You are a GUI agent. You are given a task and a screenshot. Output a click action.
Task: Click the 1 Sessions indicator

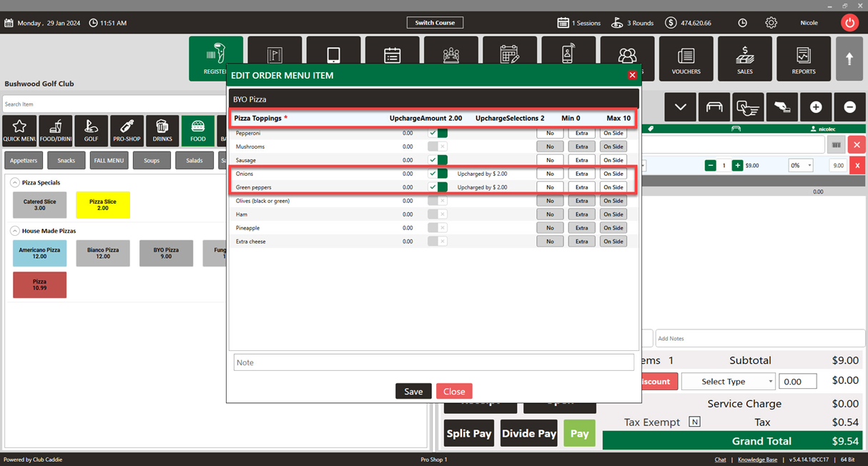tap(579, 23)
